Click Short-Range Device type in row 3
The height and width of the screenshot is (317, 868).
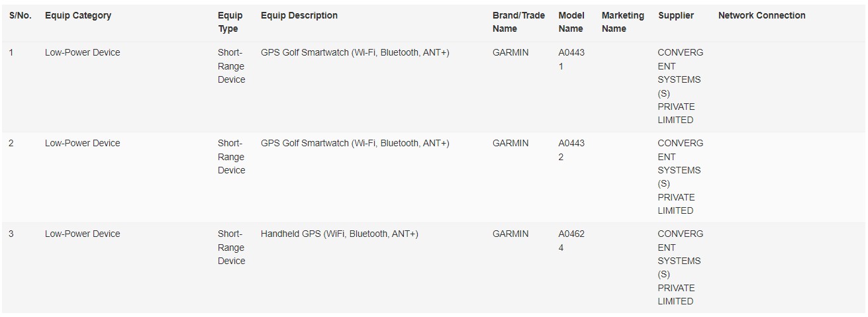pyautogui.click(x=231, y=248)
